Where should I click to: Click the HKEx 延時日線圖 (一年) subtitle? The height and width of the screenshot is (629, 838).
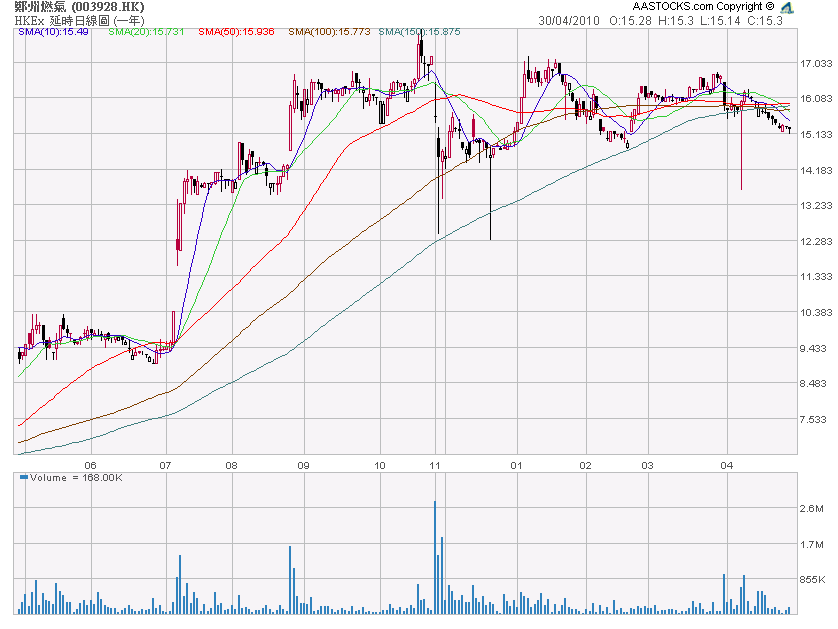[79, 20]
